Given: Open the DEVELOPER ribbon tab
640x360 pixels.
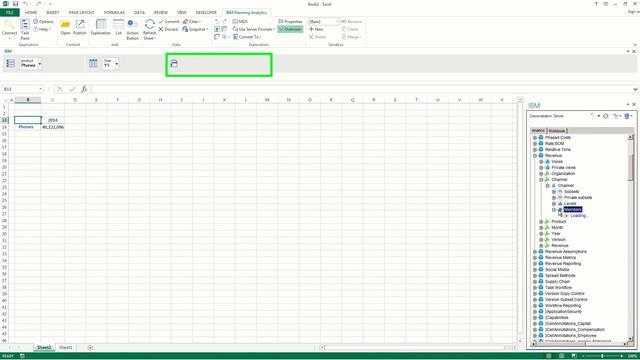Looking at the screenshot, I should tap(206, 13).
